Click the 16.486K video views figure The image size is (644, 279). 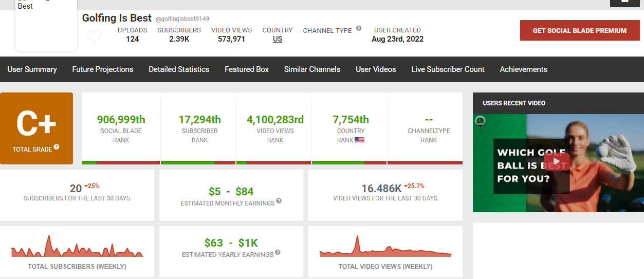tap(381, 189)
